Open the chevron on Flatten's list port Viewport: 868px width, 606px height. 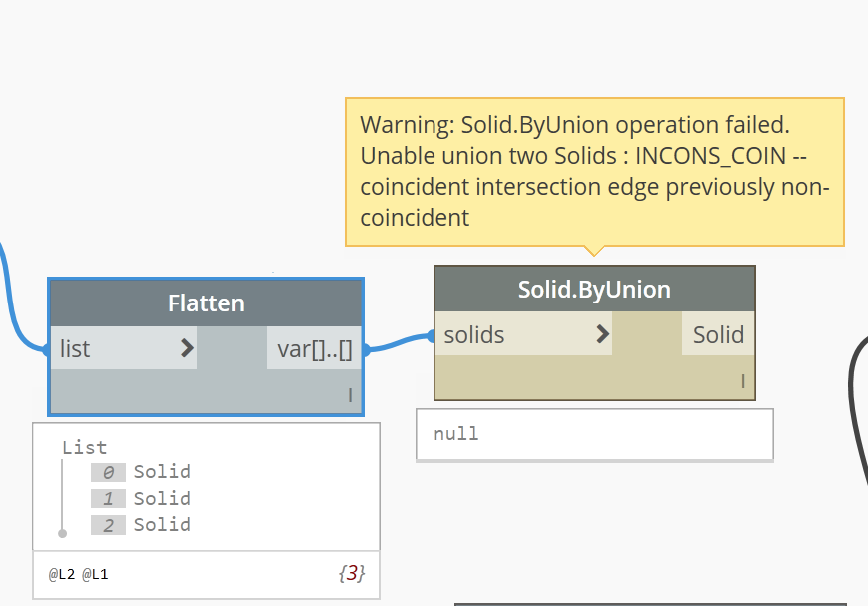pos(187,348)
